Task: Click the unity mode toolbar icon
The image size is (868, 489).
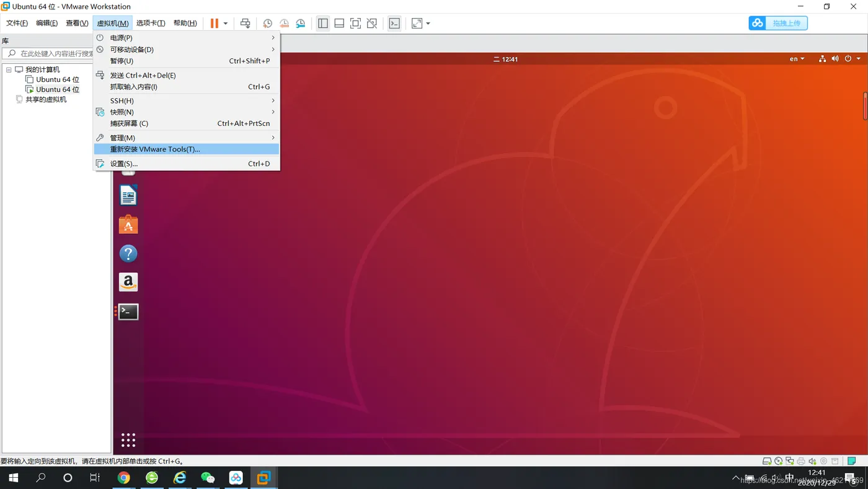Action: coord(372,23)
